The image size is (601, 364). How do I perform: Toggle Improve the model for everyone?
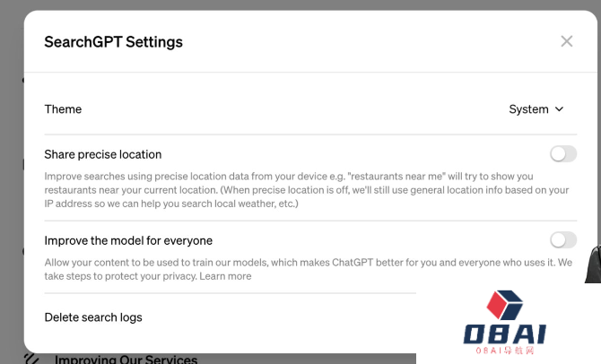pos(563,240)
